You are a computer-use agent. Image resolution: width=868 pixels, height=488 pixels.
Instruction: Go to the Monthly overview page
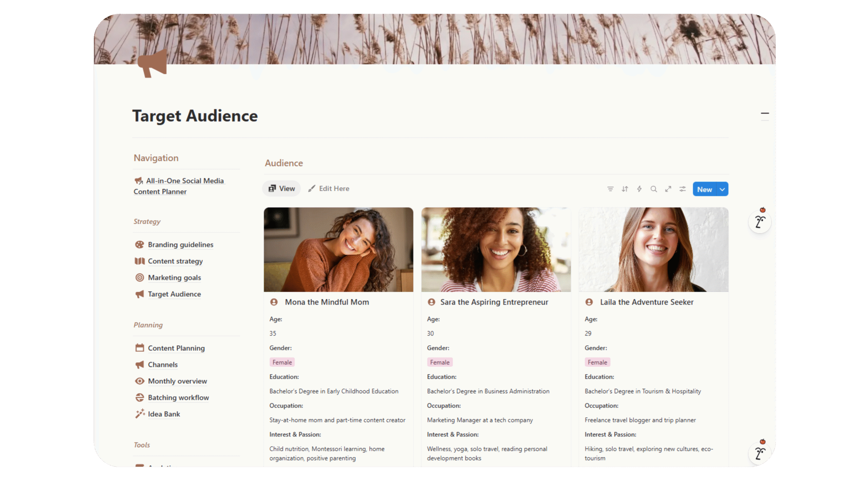click(177, 381)
